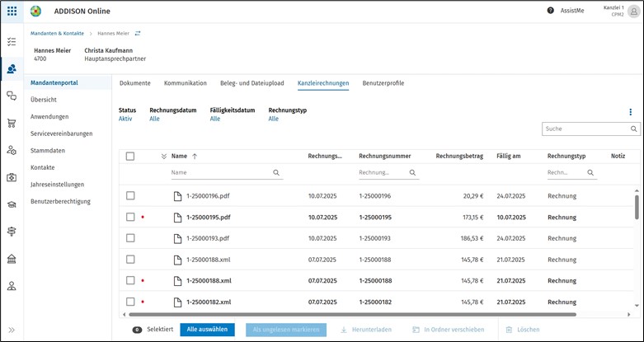Open the three-dot more options menu
The width and height of the screenshot is (644, 342).
click(631, 112)
